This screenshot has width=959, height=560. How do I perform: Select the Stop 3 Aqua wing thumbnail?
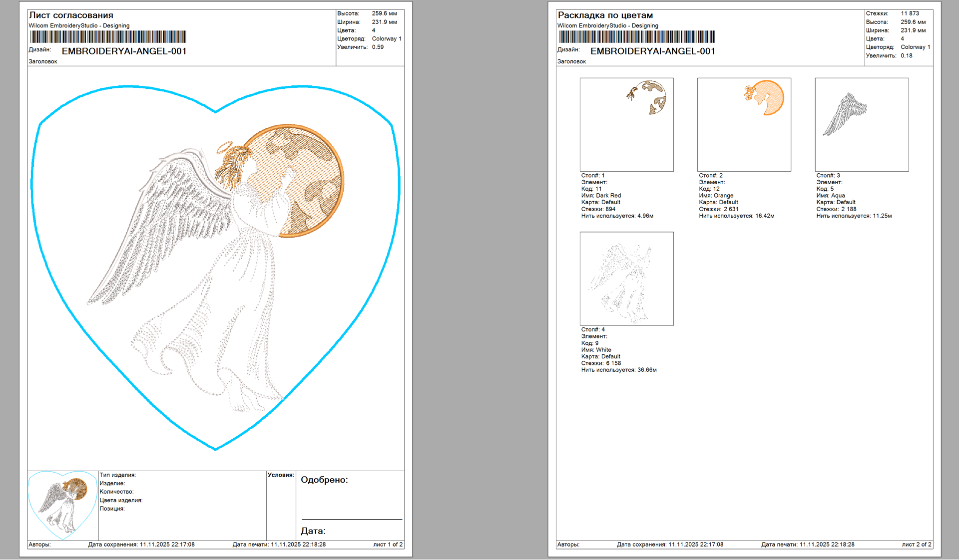[x=862, y=124]
